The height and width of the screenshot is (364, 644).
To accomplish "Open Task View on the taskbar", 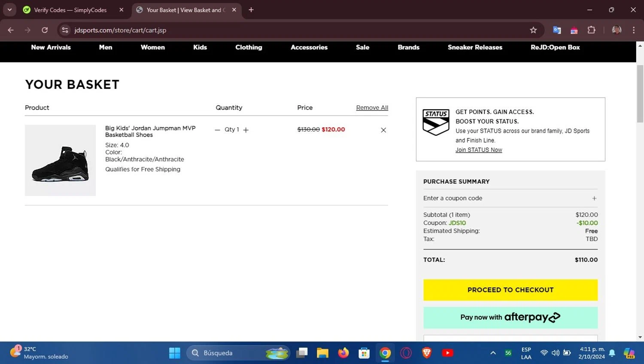I will pos(302,353).
